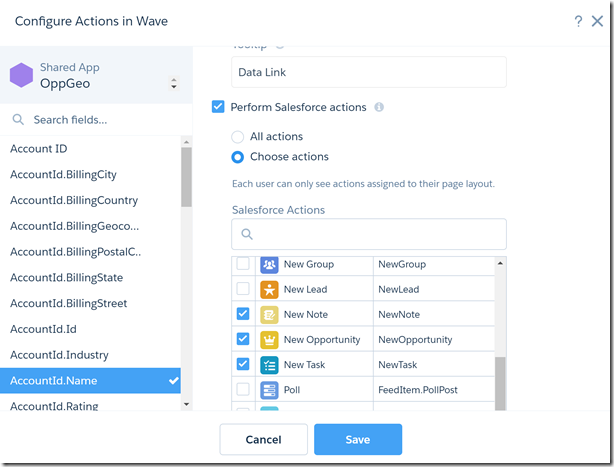This screenshot has height=467, width=614.
Task: Check the New Lead action checkbox
Action: 243,288
